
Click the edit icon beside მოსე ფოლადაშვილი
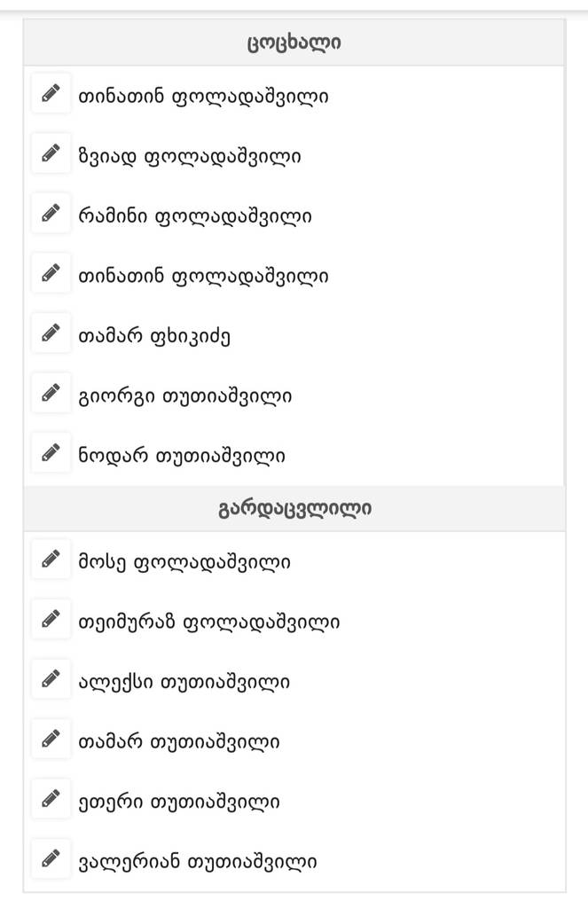click(x=51, y=561)
